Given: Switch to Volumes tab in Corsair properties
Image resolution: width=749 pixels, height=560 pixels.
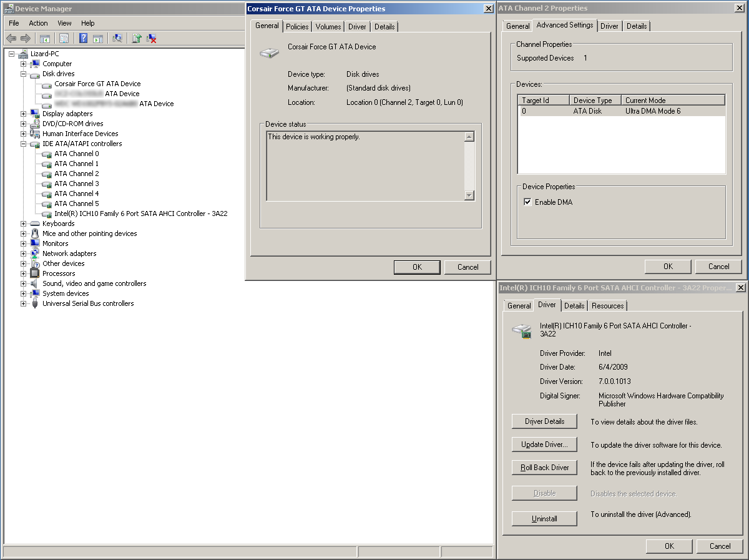Looking at the screenshot, I should point(328,27).
